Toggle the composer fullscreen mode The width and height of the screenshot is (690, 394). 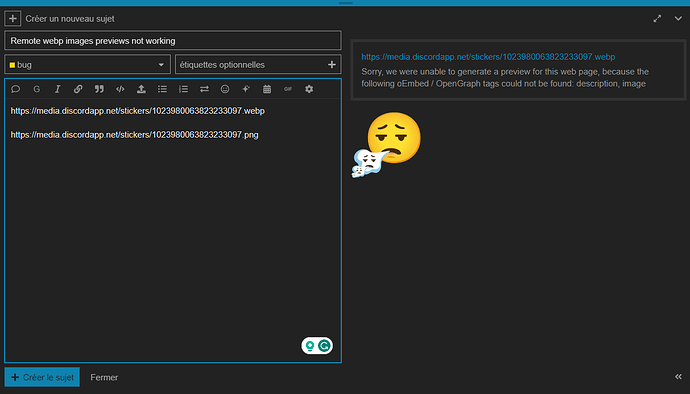point(657,18)
